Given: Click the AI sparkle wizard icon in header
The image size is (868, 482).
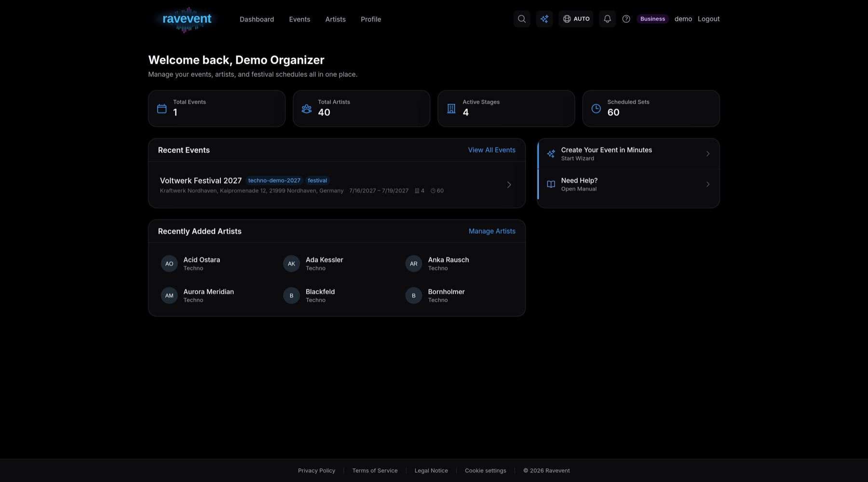Looking at the screenshot, I should pyautogui.click(x=544, y=19).
